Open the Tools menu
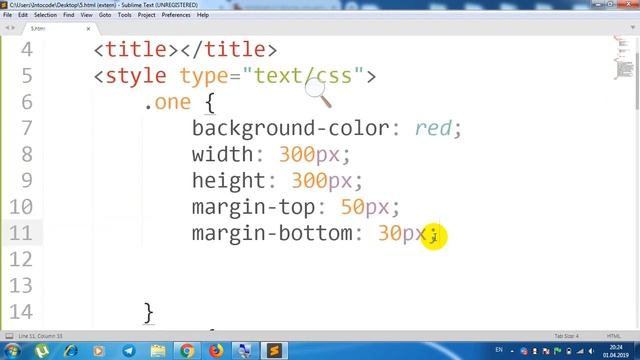 (x=124, y=15)
